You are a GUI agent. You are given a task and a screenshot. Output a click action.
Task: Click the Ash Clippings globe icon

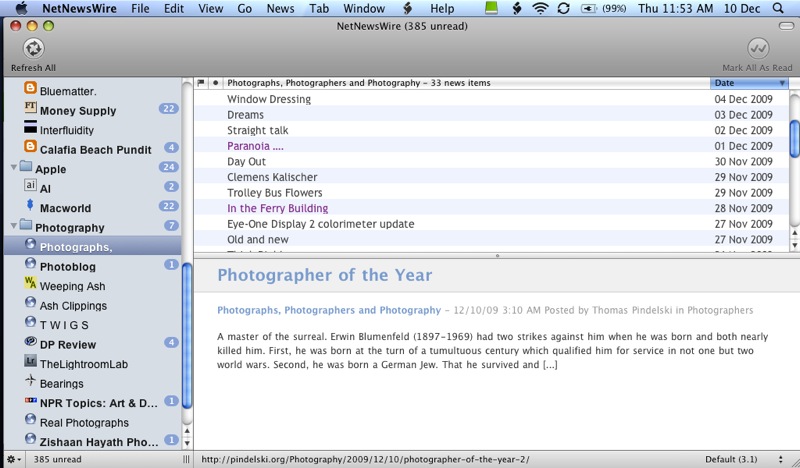click(31, 302)
